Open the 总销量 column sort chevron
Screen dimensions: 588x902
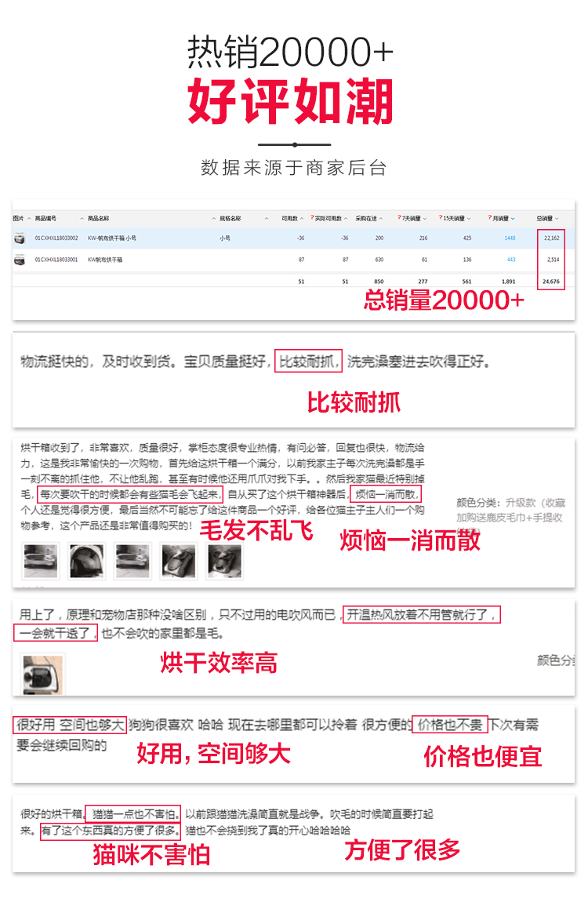557,219
